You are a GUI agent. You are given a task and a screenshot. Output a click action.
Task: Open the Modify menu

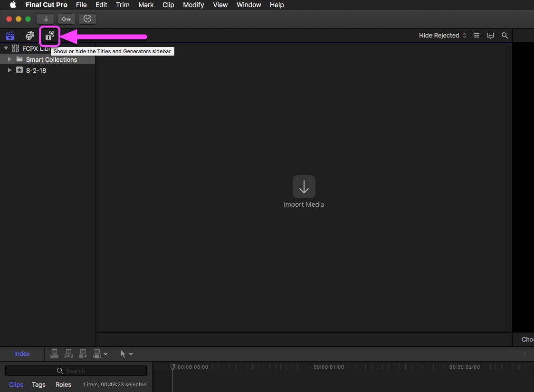point(193,5)
